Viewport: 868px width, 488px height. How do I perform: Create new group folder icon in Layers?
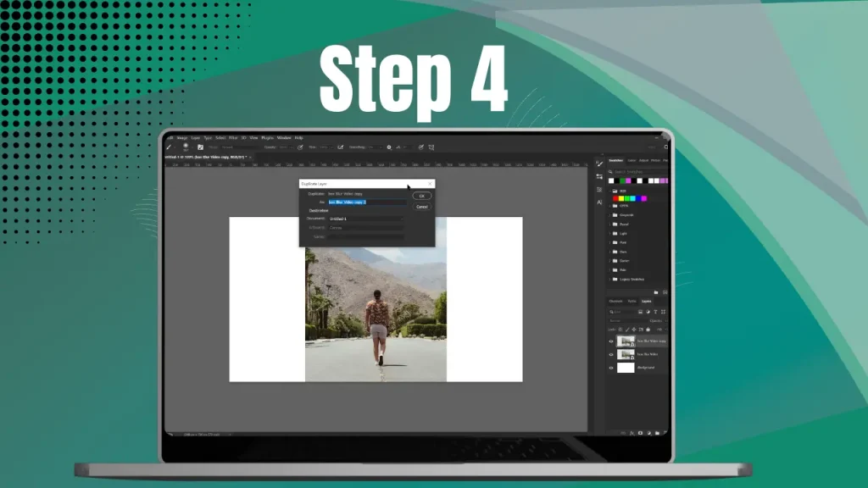pyautogui.click(x=657, y=433)
